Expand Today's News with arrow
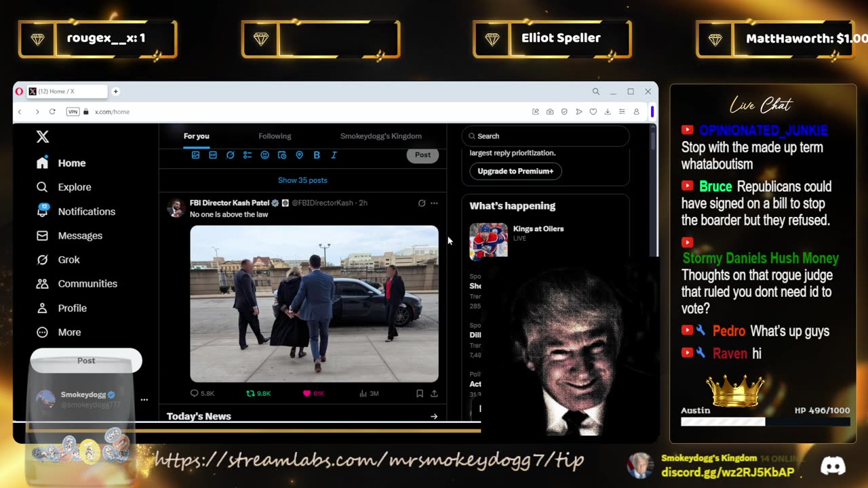Viewport: 868px width, 488px height. [x=434, y=417]
